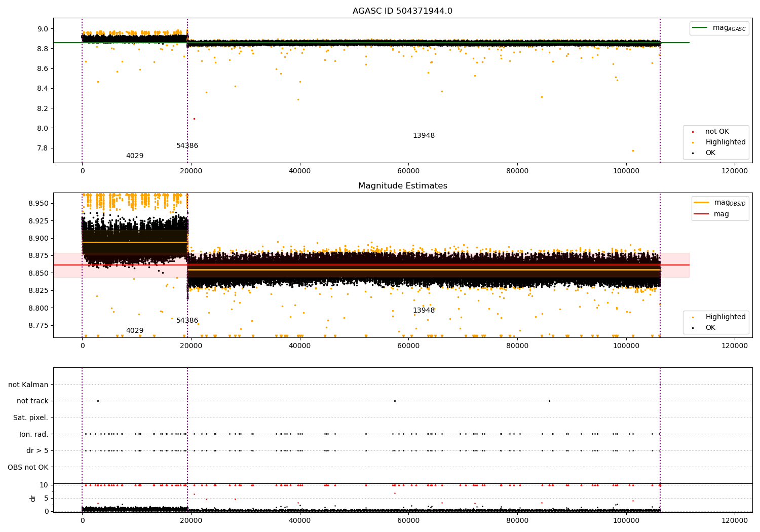Click the 'dr' axis label of bottom panel
This screenshot has height=532, width=760.
pyautogui.click(x=33, y=498)
